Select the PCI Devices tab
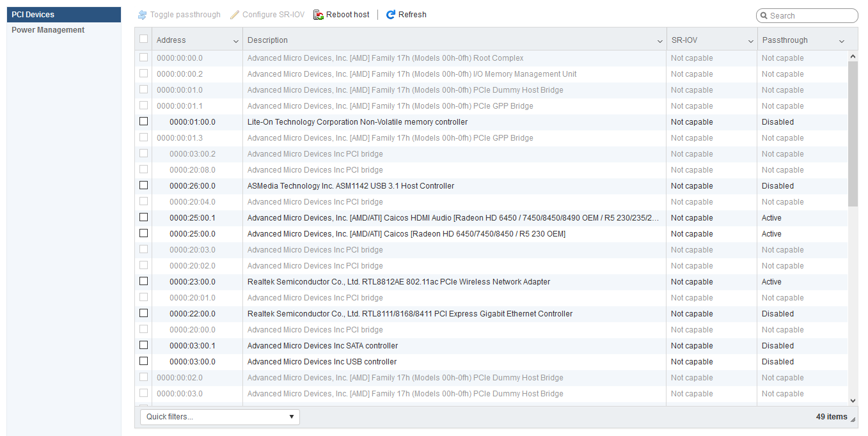Image resolution: width=868 pixels, height=436 pixels. point(64,15)
